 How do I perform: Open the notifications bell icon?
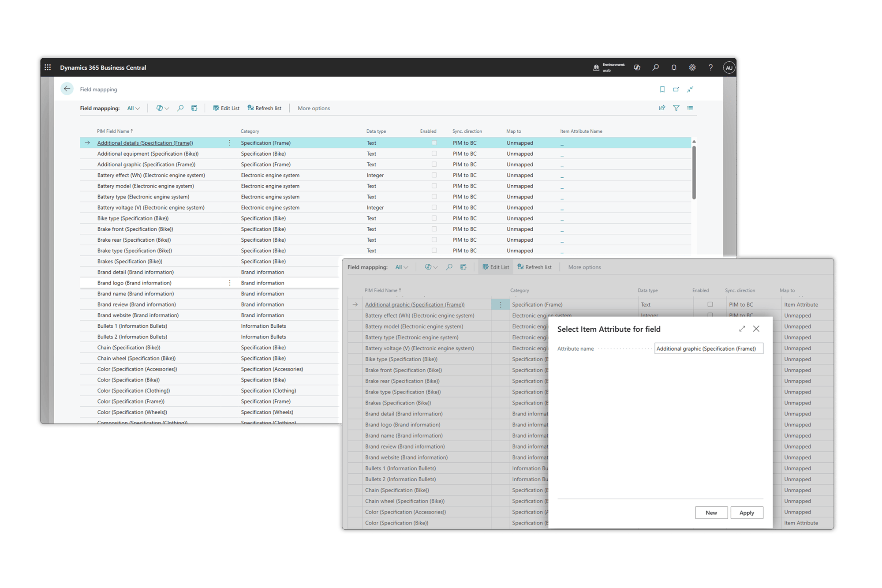click(673, 67)
